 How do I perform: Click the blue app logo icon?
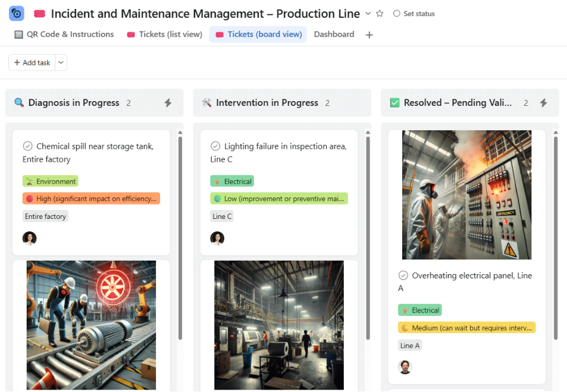click(x=17, y=14)
